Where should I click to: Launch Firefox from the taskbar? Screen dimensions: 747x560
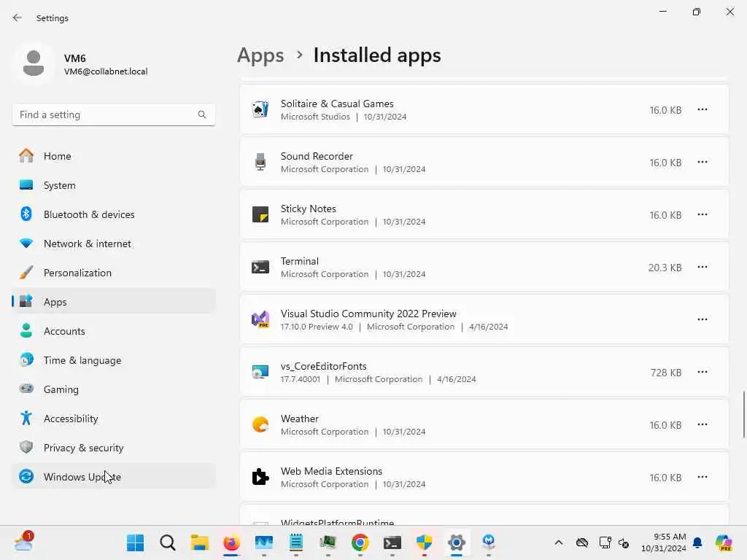coord(231,542)
